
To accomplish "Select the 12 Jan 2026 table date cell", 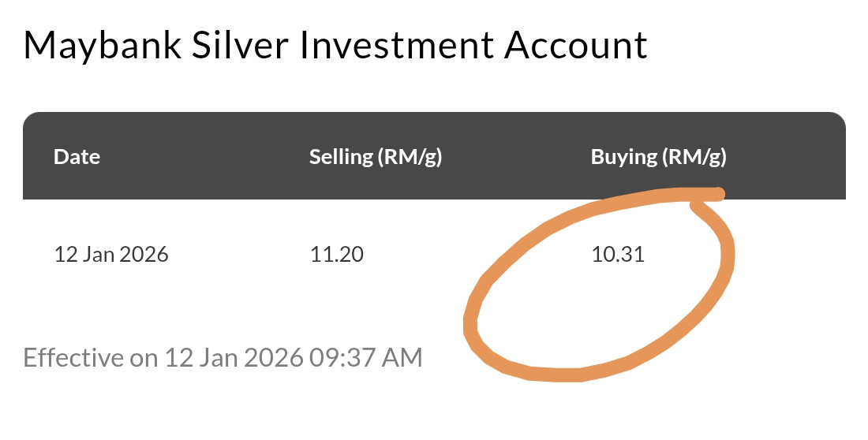I will [x=110, y=255].
